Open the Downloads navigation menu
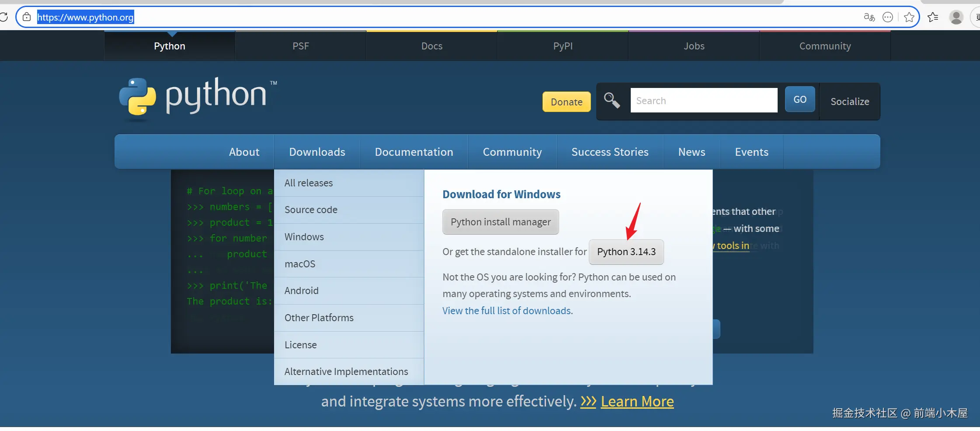Viewport: 980px width, 431px height. 317,152
